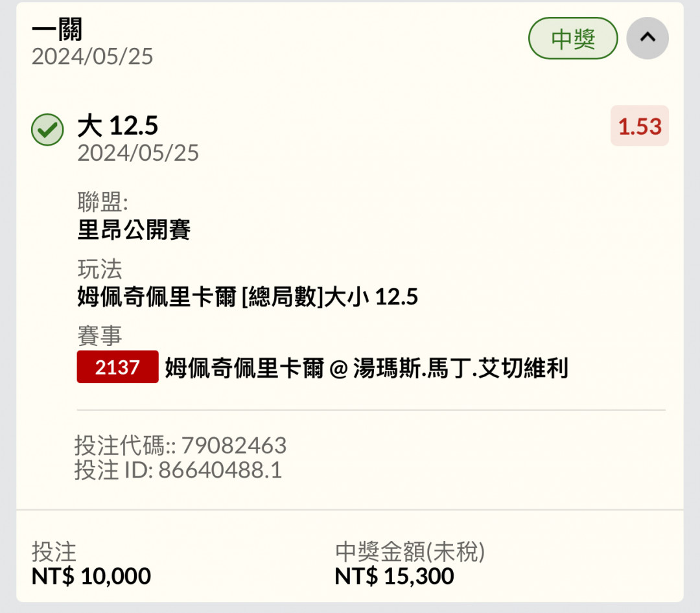
Task: Click the bet code 79082463
Action: tap(234, 446)
